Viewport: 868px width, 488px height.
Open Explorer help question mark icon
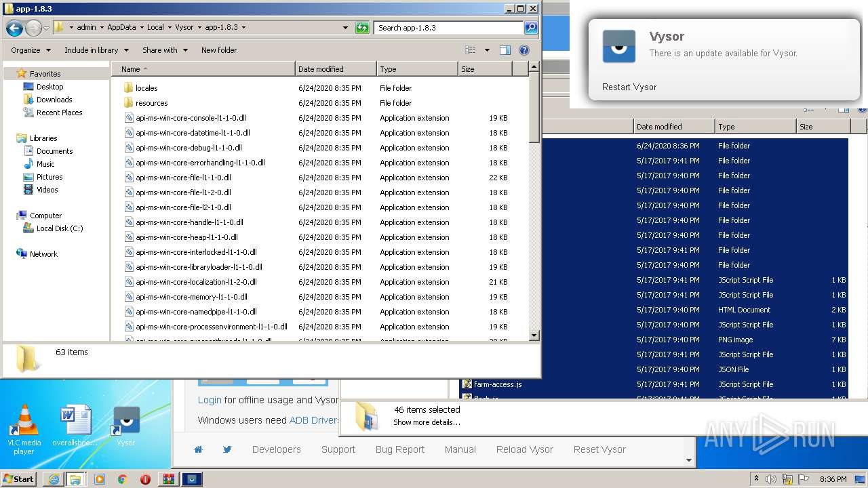[x=524, y=50]
